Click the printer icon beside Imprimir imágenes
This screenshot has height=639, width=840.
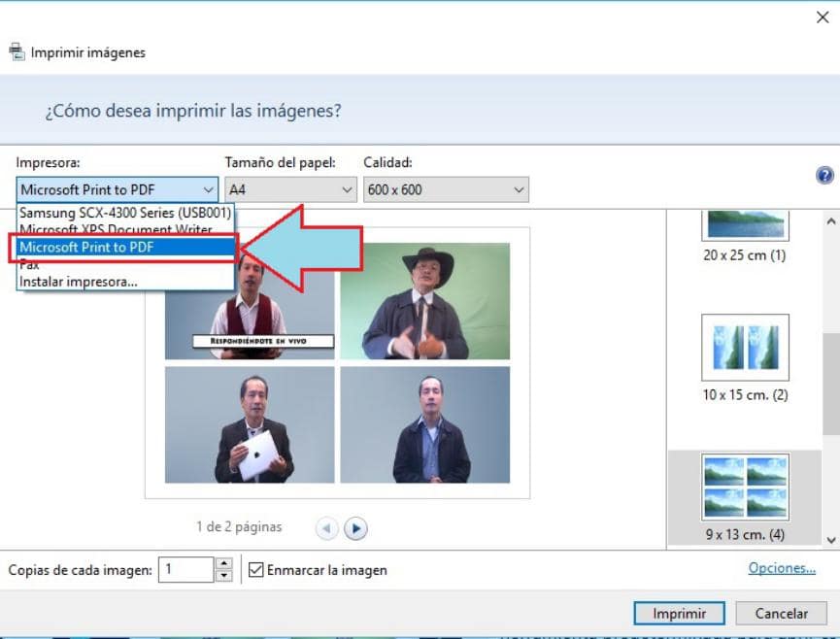point(17,50)
